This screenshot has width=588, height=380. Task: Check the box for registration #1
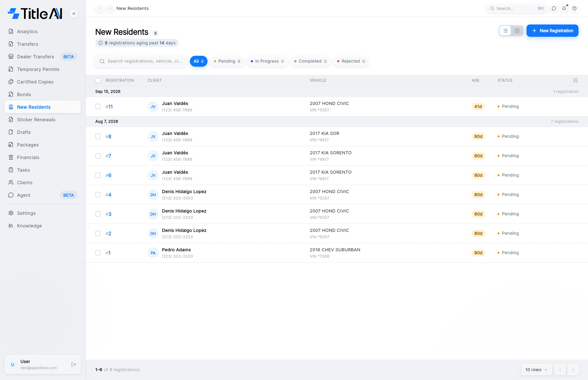coord(98,253)
